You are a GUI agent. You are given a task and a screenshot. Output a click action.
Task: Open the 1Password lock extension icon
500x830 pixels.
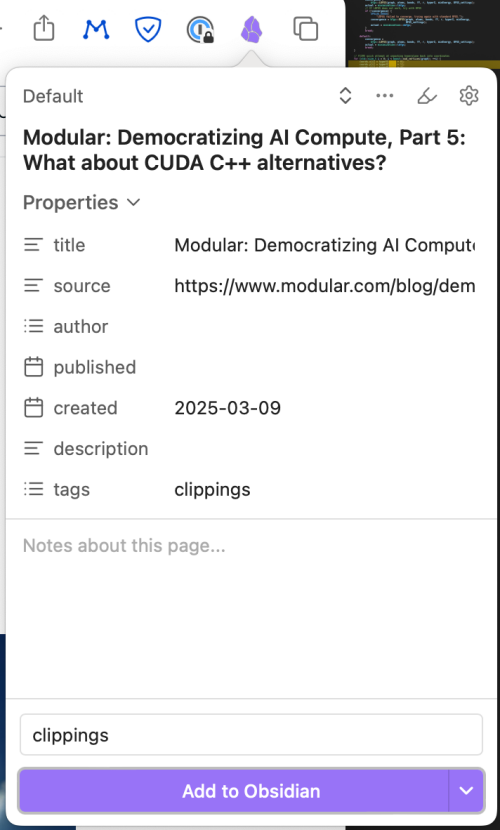201,29
